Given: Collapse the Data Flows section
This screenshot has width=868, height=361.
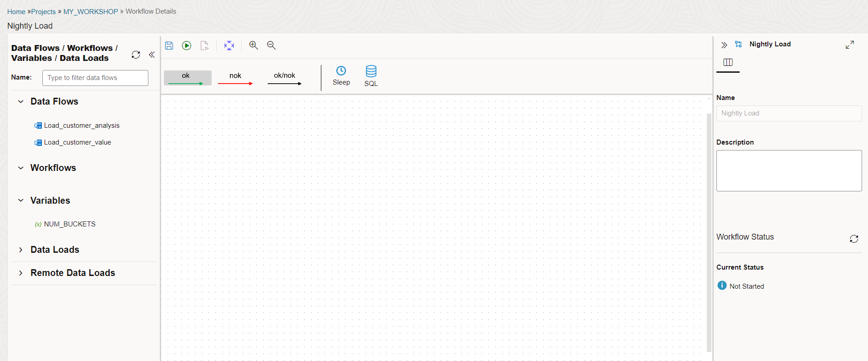Looking at the screenshot, I should point(20,101).
